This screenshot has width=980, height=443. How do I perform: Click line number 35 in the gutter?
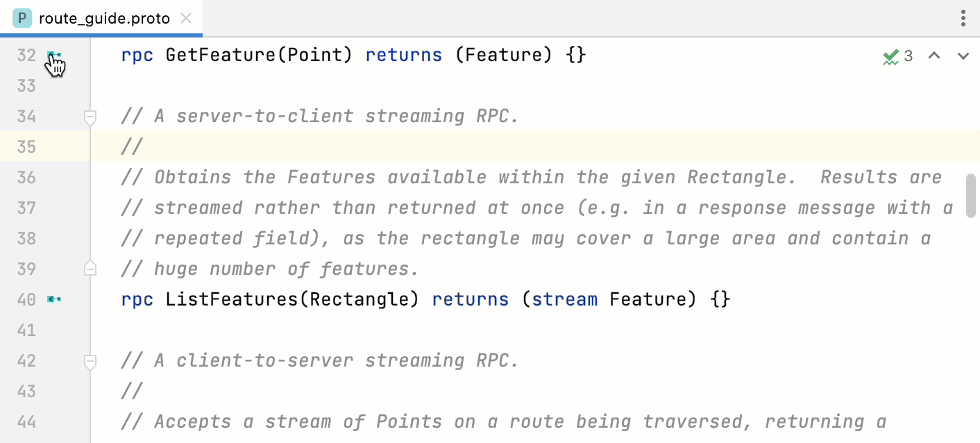click(26, 147)
